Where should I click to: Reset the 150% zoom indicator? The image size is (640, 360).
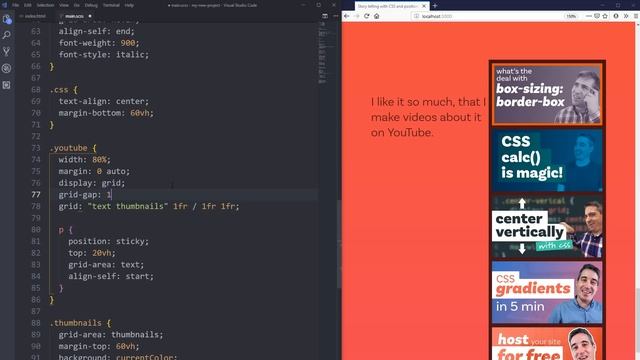click(x=571, y=16)
